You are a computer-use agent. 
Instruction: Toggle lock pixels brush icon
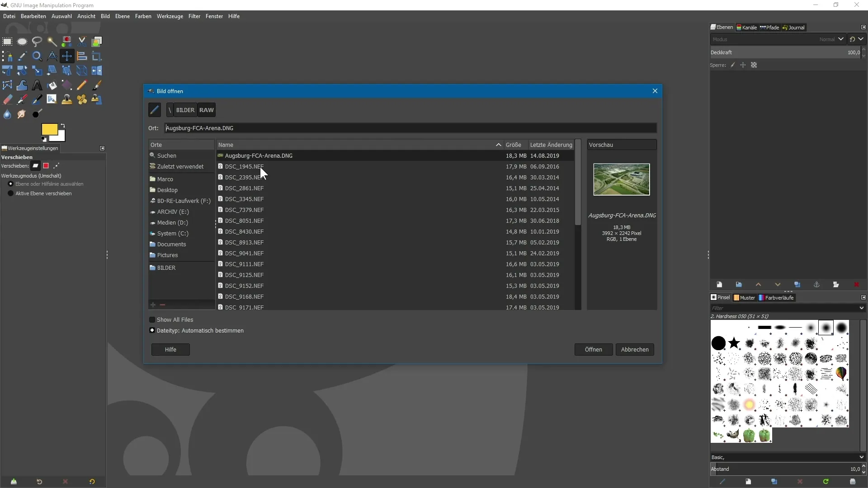[x=733, y=65]
